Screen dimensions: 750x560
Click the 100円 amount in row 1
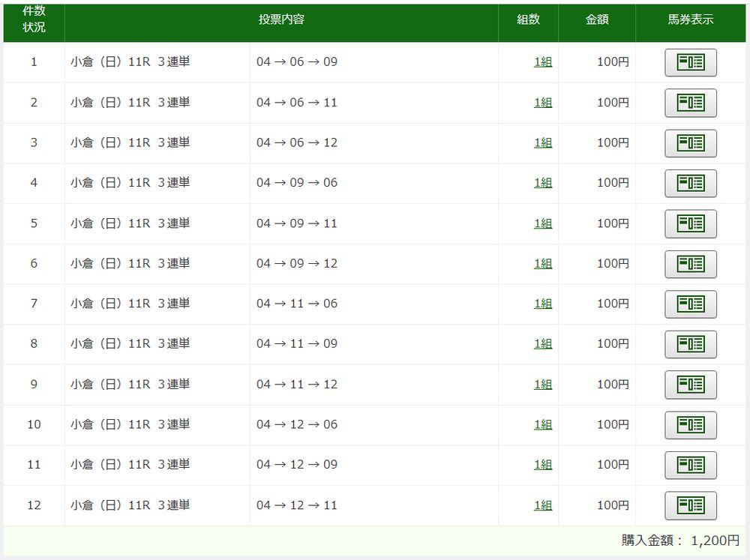[613, 61]
